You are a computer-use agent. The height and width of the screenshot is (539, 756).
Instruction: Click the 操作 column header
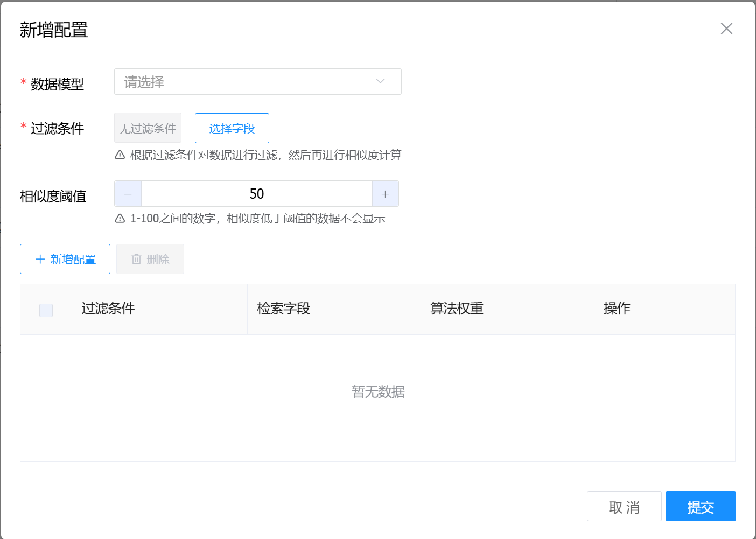617,309
